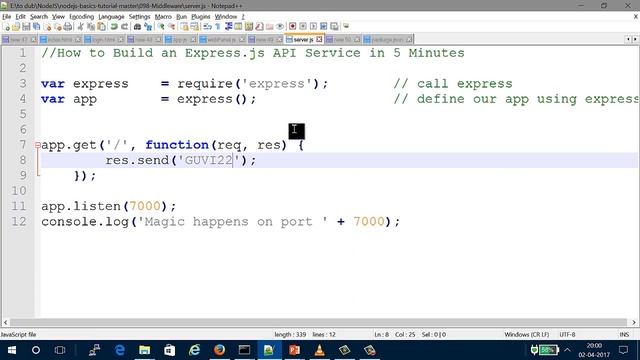Toggle INS insert mode in status bar

pyautogui.click(x=624, y=335)
